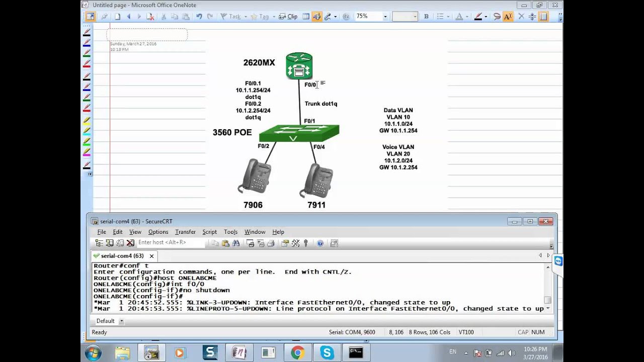
Task: Open Session Options icon in SecureCRT
Action: tap(285, 243)
